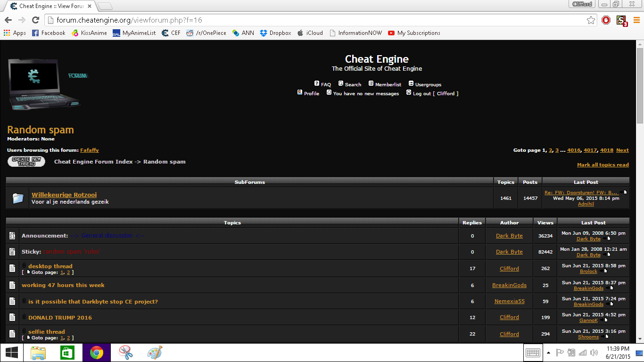This screenshot has width=644, height=362.
Task: Open last poster GannoK's profile
Action: click(x=588, y=321)
